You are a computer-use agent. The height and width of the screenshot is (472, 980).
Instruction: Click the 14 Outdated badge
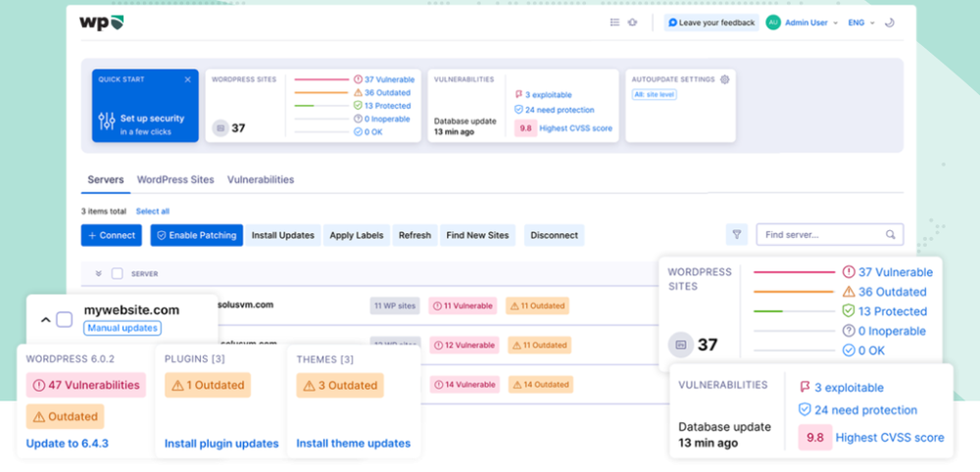(x=541, y=385)
